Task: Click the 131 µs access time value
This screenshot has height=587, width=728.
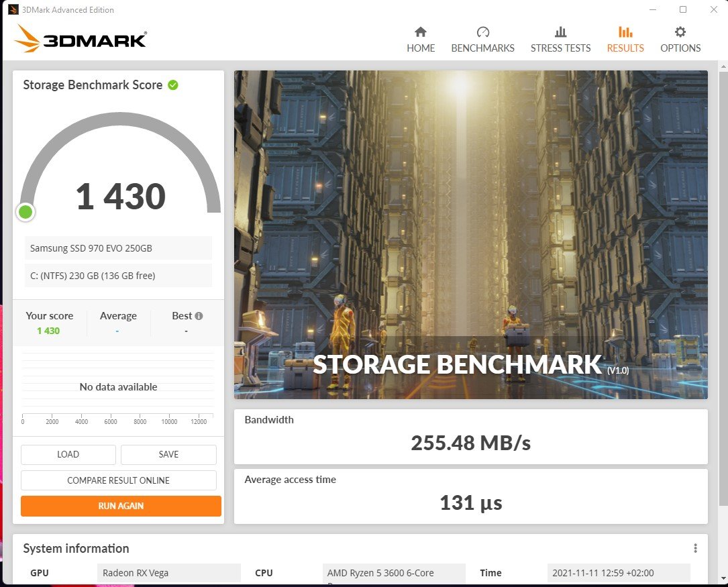Action: (x=471, y=502)
